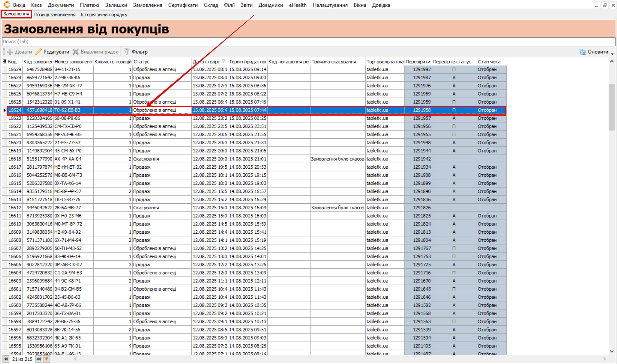617x364 pixels.
Task: Click the application logo icon in menu bar
Action: pos(6,5)
